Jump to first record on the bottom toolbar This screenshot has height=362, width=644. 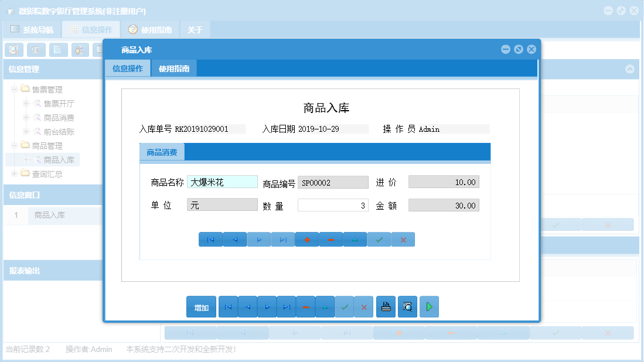click(228, 306)
